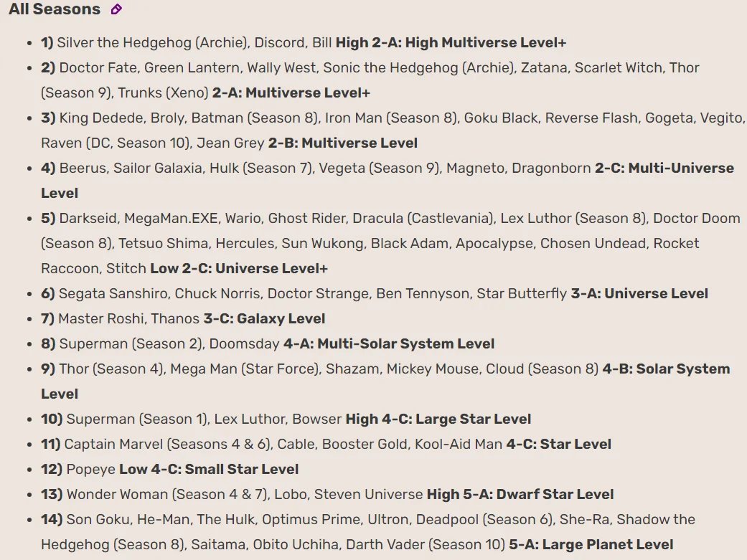This screenshot has width=747, height=560.
Task: Click "Star Butterfly" in row 6
Action: [522, 293]
